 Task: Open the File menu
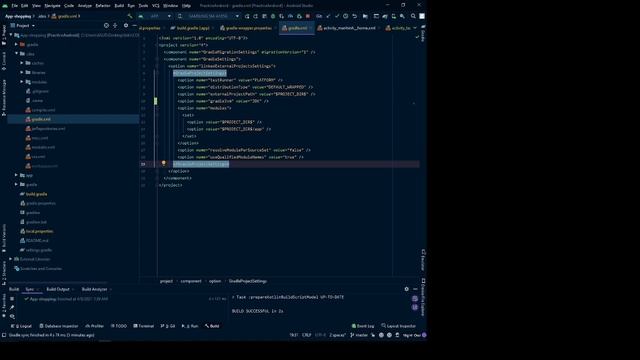15,6
